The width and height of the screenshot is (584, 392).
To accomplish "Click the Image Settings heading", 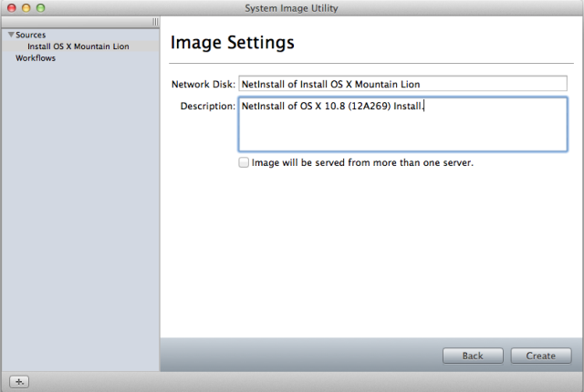I will point(232,43).
